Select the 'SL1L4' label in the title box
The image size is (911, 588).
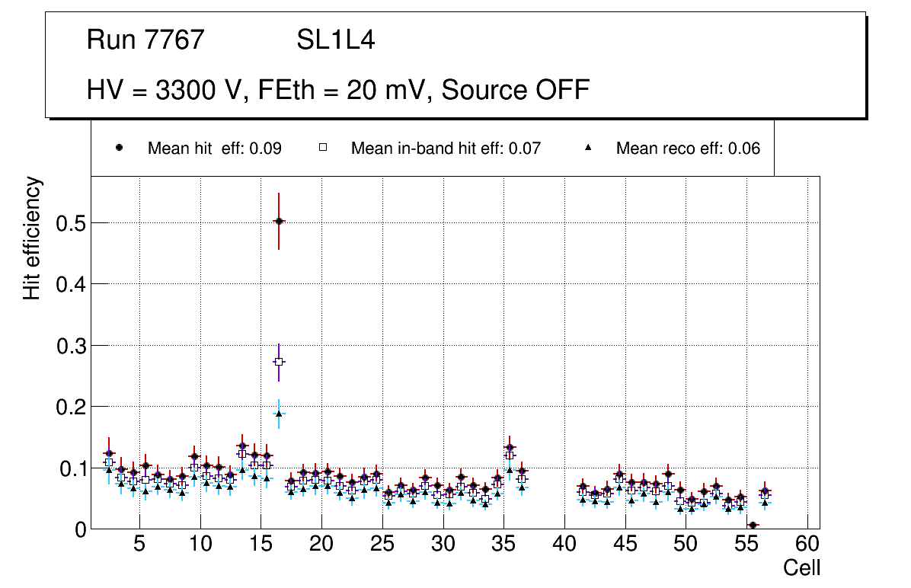click(335, 40)
